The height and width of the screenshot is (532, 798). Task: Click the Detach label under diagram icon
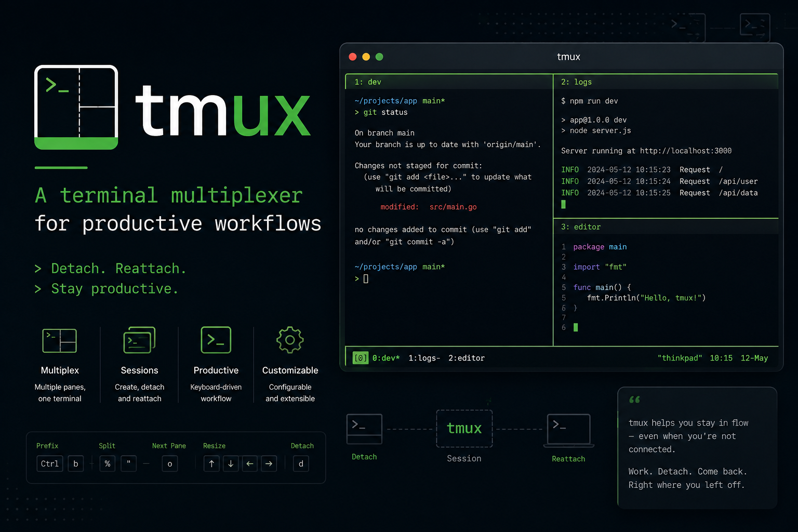(364, 457)
